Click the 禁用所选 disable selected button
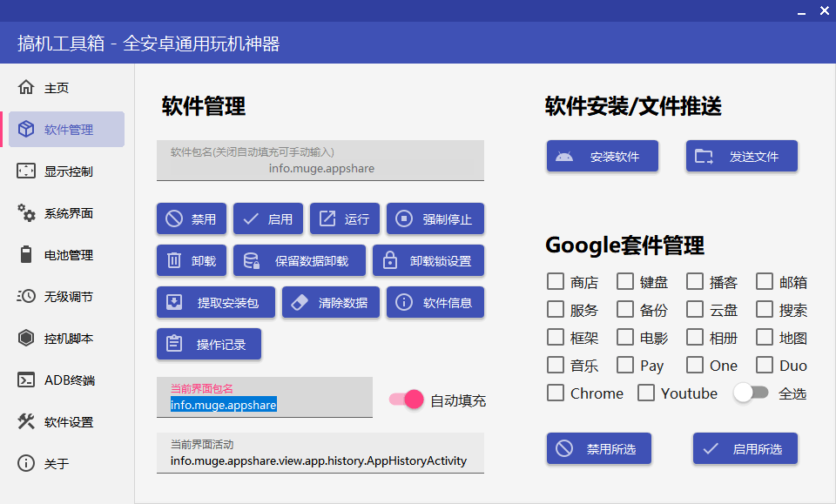 point(599,448)
